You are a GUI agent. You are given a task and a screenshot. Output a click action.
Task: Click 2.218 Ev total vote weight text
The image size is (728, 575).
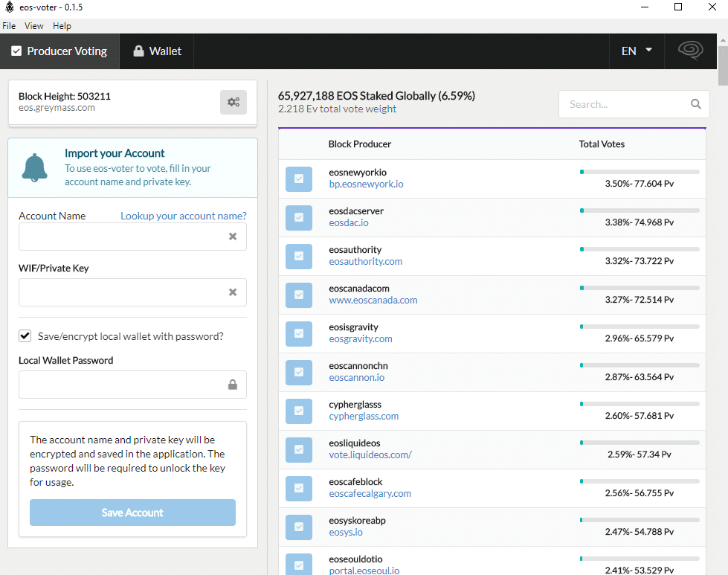(337, 109)
